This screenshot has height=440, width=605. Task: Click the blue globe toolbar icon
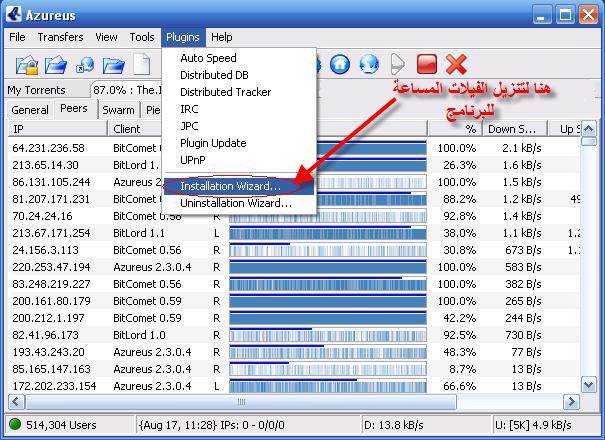369,64
